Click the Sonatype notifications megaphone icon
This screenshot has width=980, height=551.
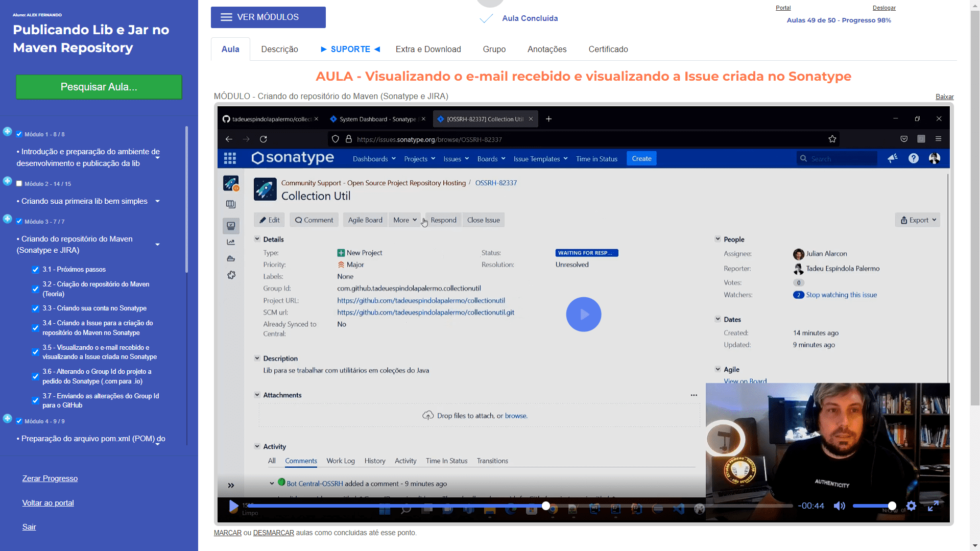click(892, 158)
